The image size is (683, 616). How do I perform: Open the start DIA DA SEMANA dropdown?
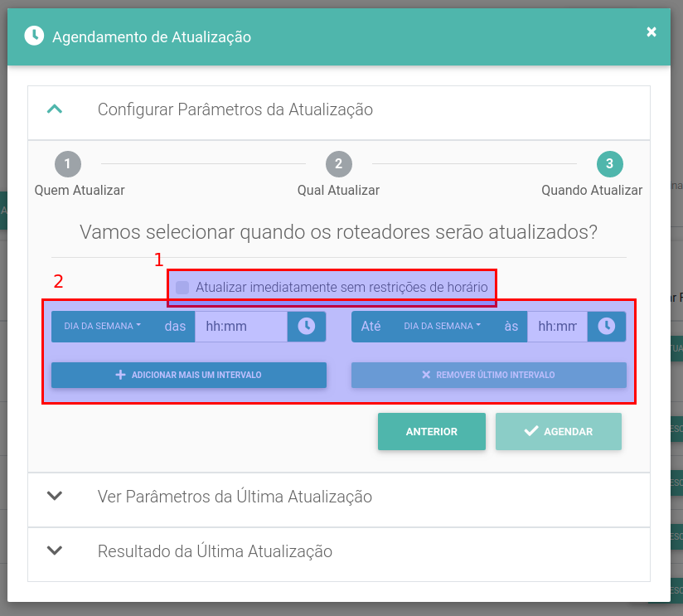(x=102, y=326)
